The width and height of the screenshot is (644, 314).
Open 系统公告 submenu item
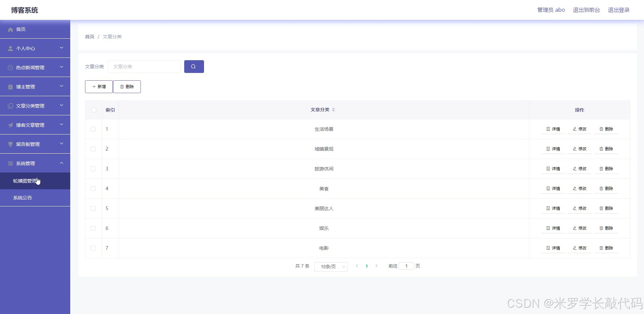tap(35, 198)
